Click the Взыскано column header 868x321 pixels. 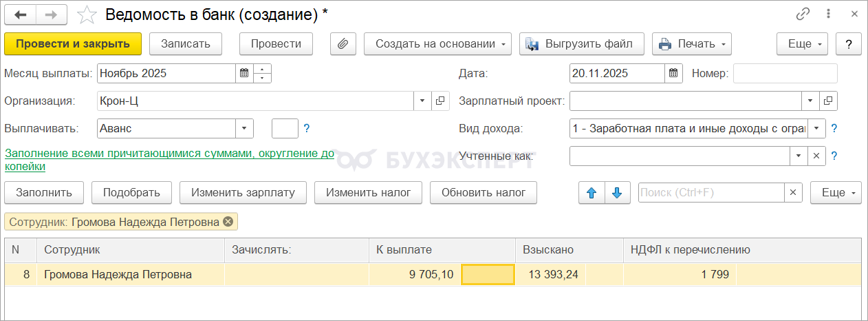[569, 250]
